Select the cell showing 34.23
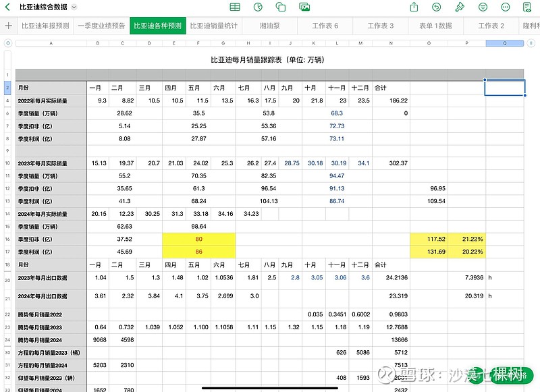Viewport: 540px width, 392px height. coord(248,214)
